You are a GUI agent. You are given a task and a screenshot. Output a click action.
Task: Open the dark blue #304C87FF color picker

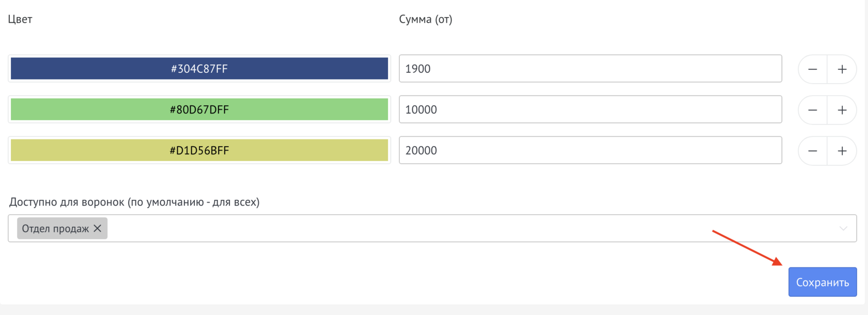tap(199, 69)
